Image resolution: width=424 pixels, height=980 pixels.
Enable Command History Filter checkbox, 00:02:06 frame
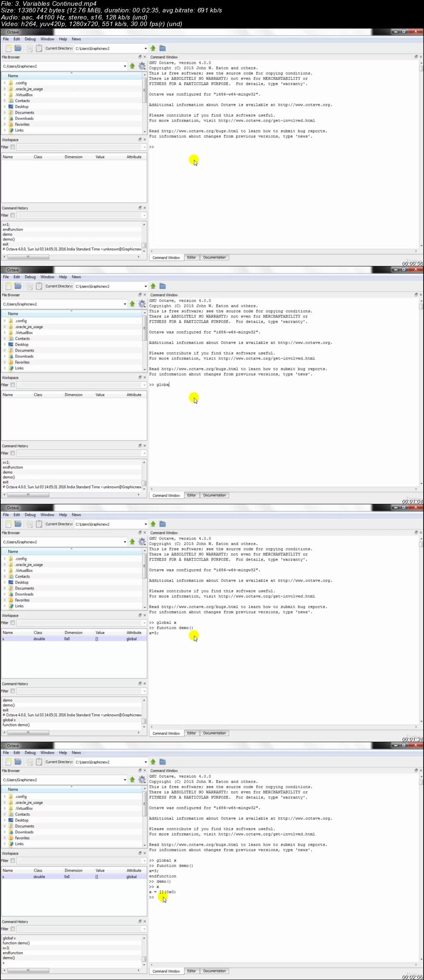click(x=12, y=929)
